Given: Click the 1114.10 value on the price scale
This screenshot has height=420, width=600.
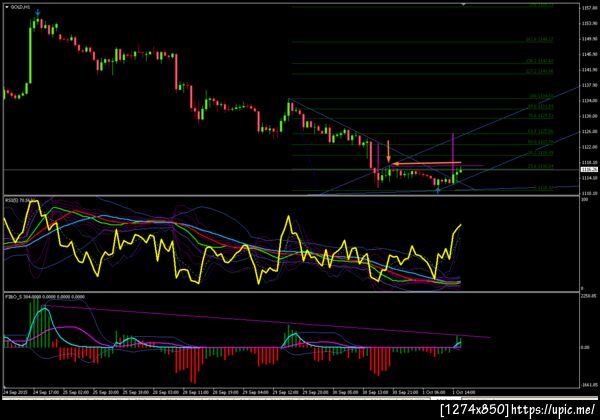Looking at the screenshot, I should [589, 178].
